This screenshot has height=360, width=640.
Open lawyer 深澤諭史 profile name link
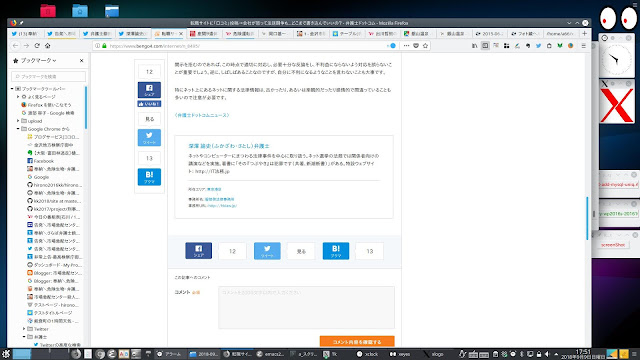(229, 146)
